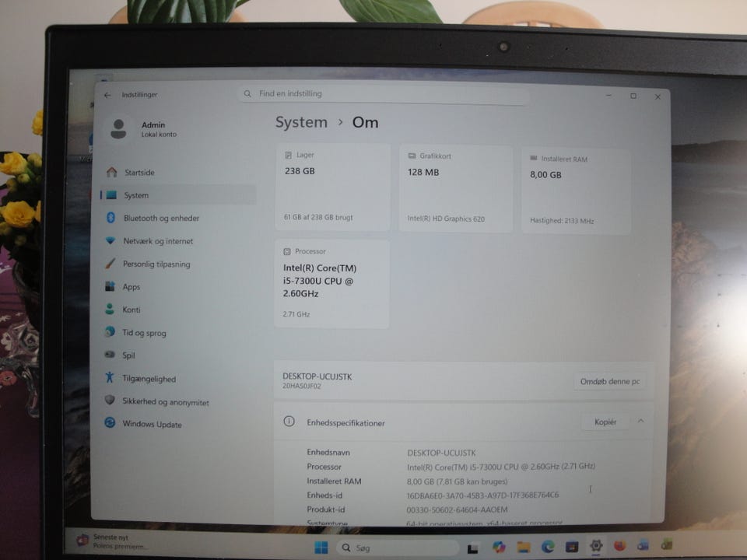This screenshot has height=560, width=747.
Task: Open the Installeret RAM 8,00 GB card
Action: pos(576,191)
